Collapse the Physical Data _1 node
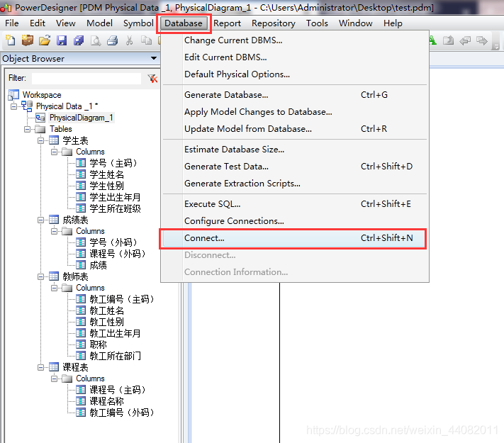The width and height of the screenshot is (504, 443). tap(13, 106)
